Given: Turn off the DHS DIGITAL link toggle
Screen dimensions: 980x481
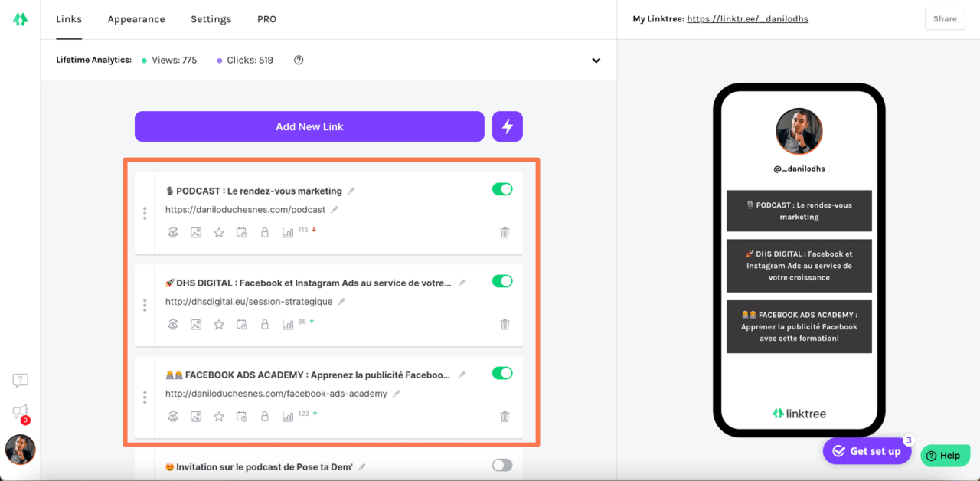Looking at the screenshot, I should [502, 281].
